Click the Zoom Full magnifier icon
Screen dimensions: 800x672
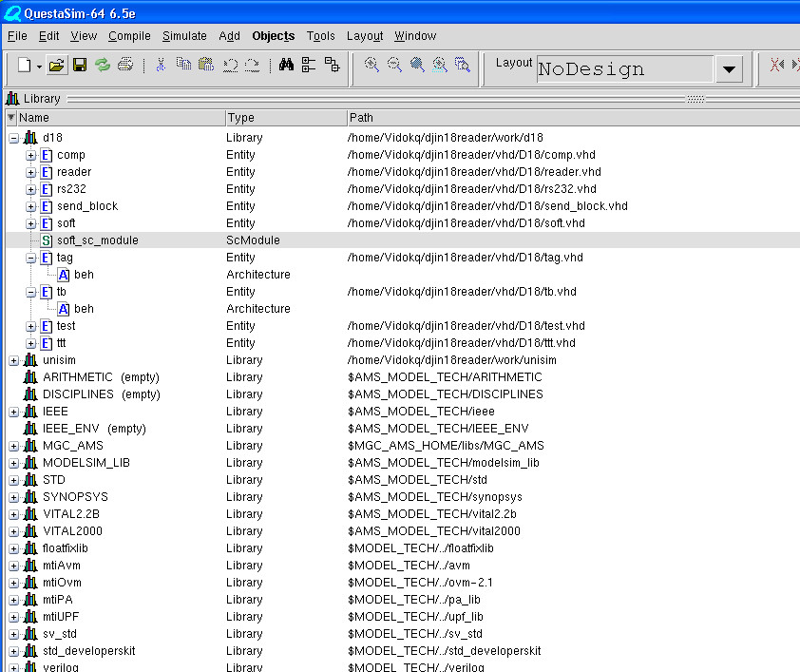coord(417,65)
